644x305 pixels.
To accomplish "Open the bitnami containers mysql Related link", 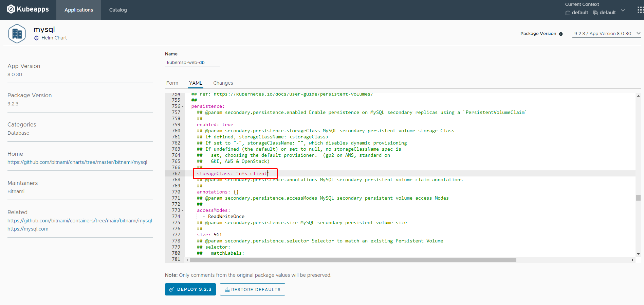I will click(80, 221).
